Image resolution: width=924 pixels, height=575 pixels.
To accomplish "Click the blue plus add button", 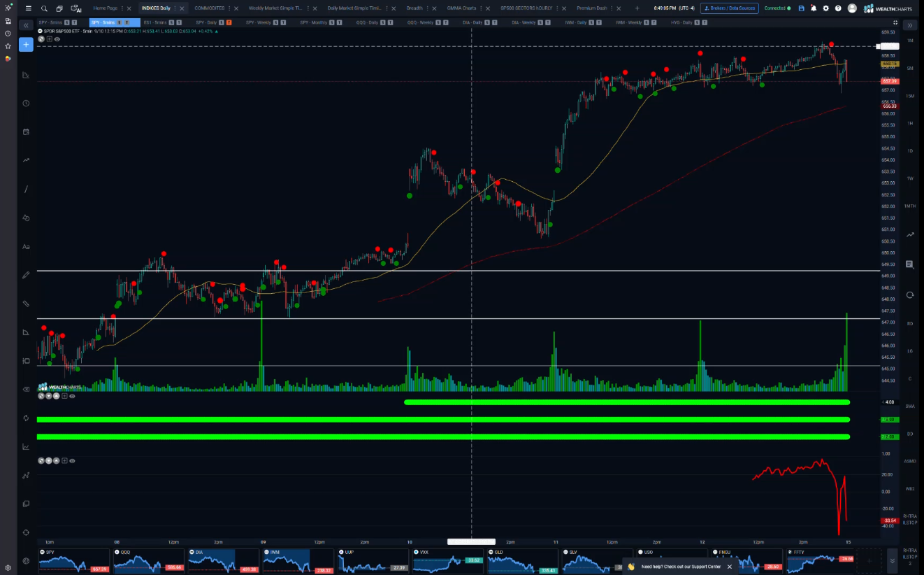I will click(x=26, y=45).
